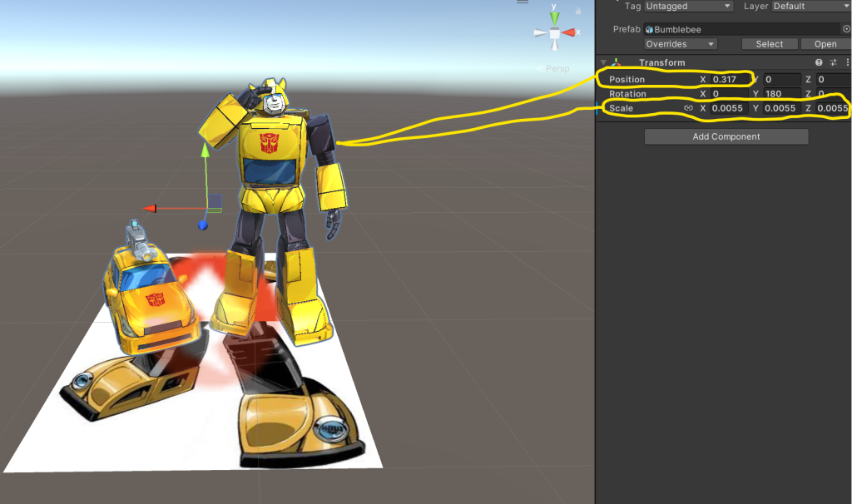Click the green Y-axis move handle arrow
This screenshot has width=852, height=504.
(205, 150)
